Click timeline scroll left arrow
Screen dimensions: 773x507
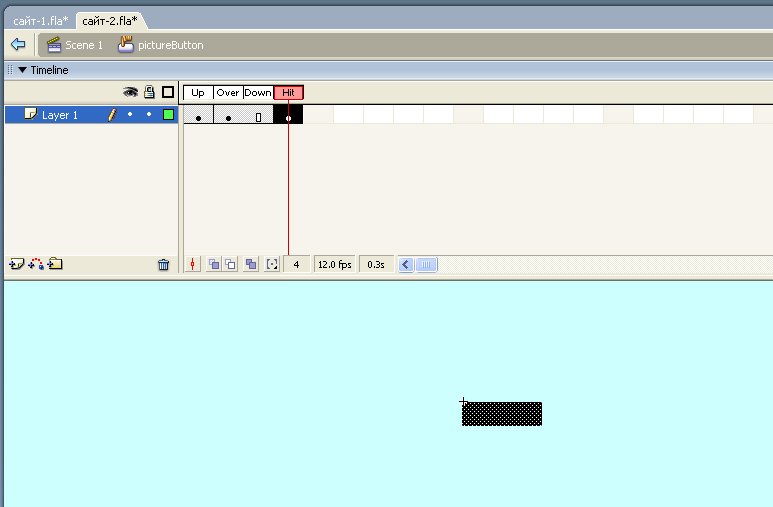click(x=406, y=265)
